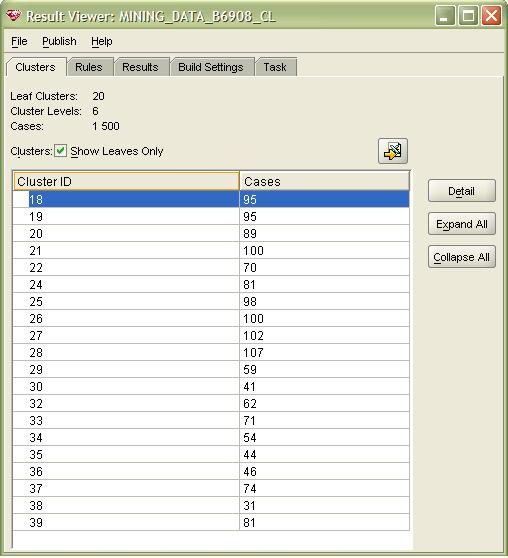Click the application icon in title bar
Viewport: 508px width, 558px height.
[x=14, y=16]
